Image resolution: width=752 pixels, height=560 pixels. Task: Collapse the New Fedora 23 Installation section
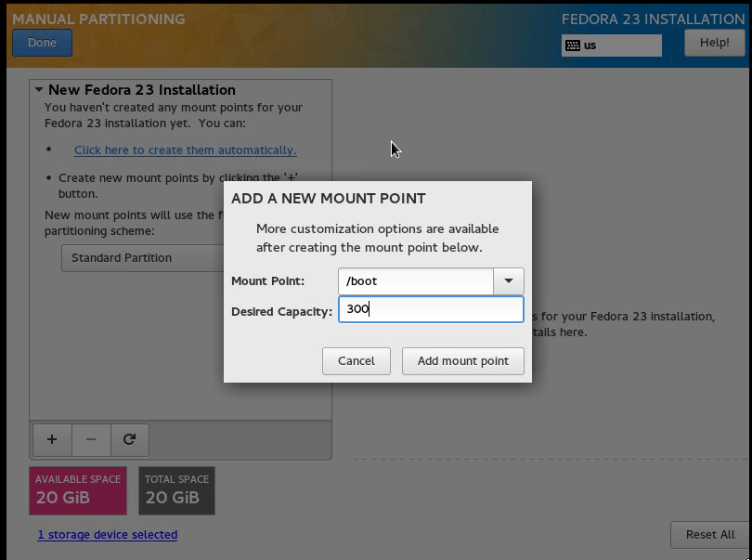(39, 90)
